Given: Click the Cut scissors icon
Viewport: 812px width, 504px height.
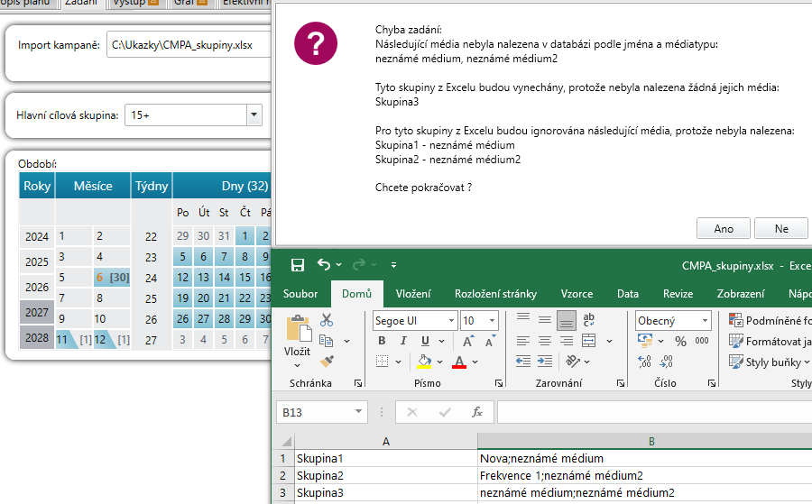Looking at the screenshot, I should [x=327, y=320].
